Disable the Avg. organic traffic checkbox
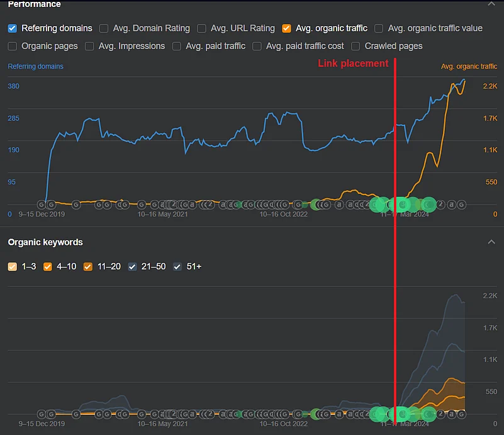Image resolution: width=504 pixels, height=435 pixels. [x=287, y=28]
